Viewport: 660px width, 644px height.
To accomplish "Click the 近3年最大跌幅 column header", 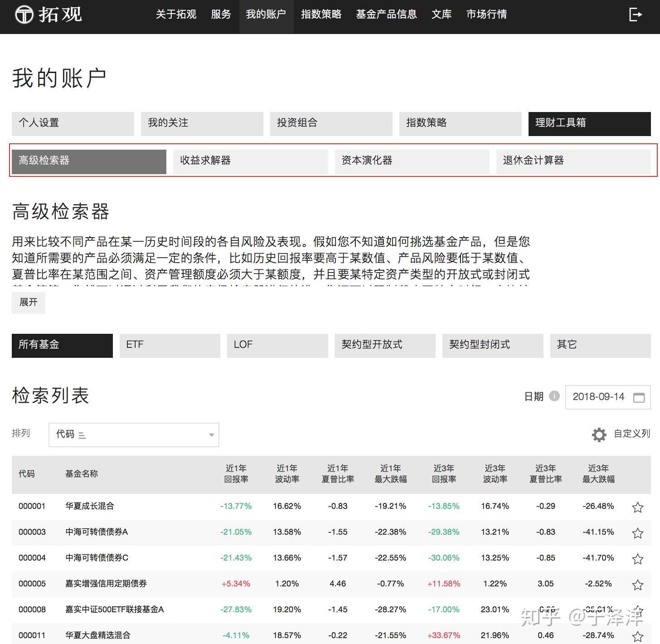I will pos(598,474).
